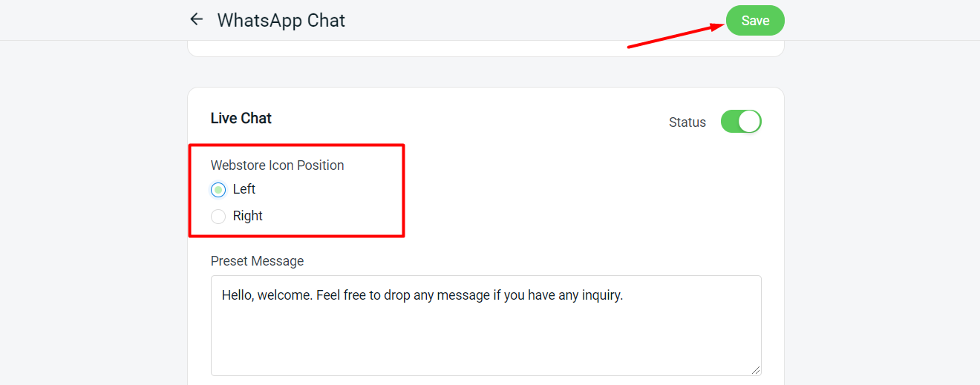980x385 pixels.
Task: Click empty space below the preset message text
Action: tap(486, 341)
